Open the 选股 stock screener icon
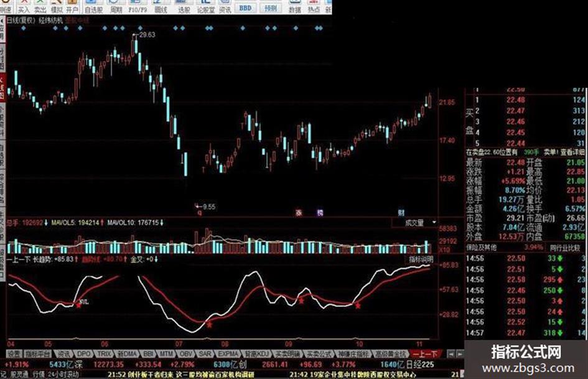The image size is (588, 379). pyautogui.click(x=184, y=7)
